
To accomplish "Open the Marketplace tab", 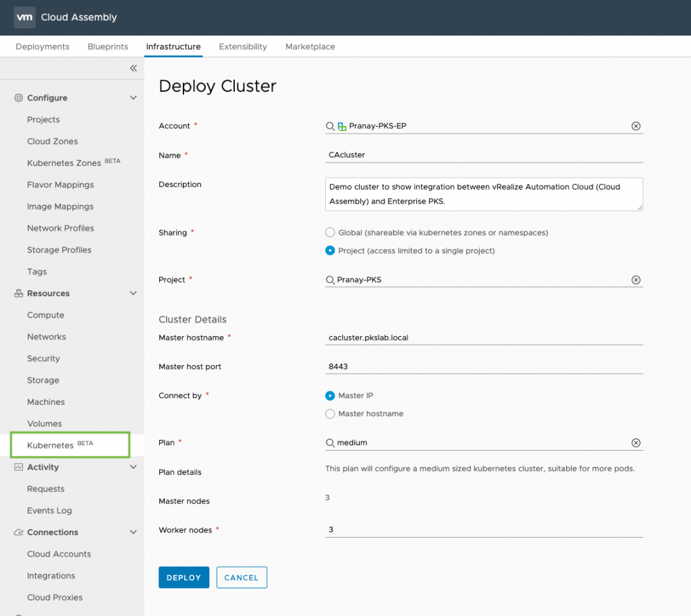I will point(310,47).
